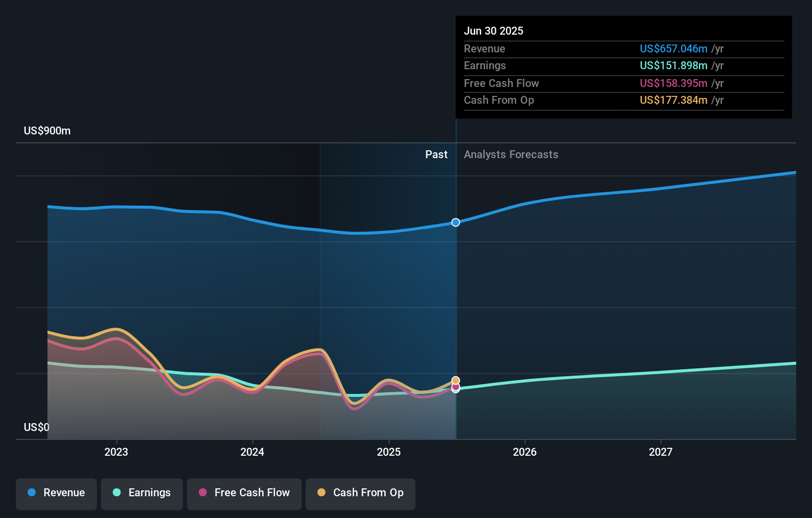This screenshot has width=812, height=518.
Task: Click the 2026 x-axis label
Action: (x=525, y=452)
